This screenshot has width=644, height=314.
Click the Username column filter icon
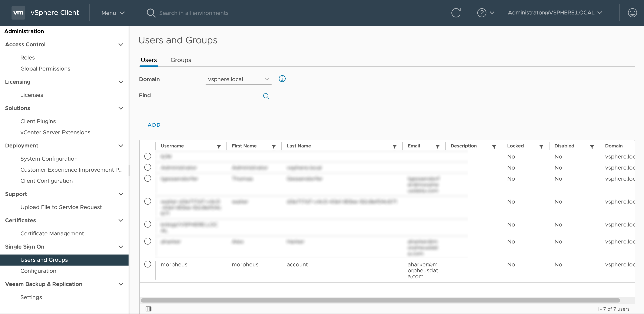(219, 147)
